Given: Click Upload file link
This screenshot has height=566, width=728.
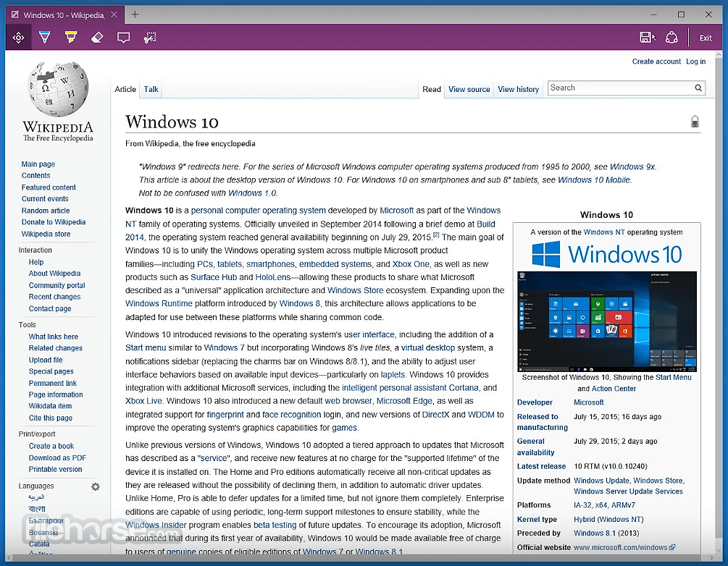Looking at the screenshot, I should (x=46, y=360).
